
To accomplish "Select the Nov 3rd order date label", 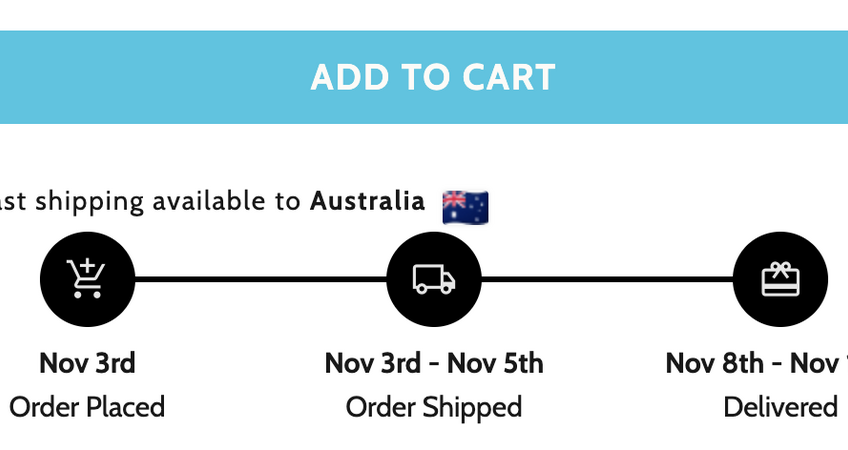I will click(87, 362).
